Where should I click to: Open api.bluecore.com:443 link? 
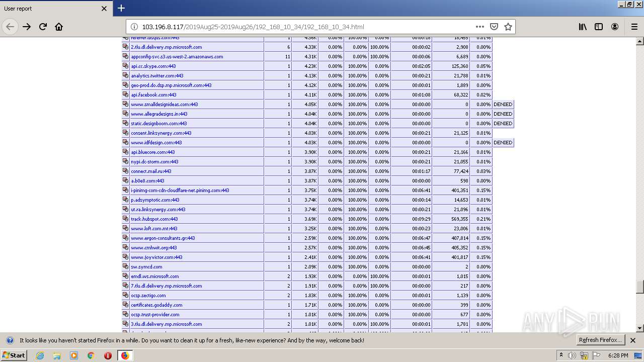152,152
